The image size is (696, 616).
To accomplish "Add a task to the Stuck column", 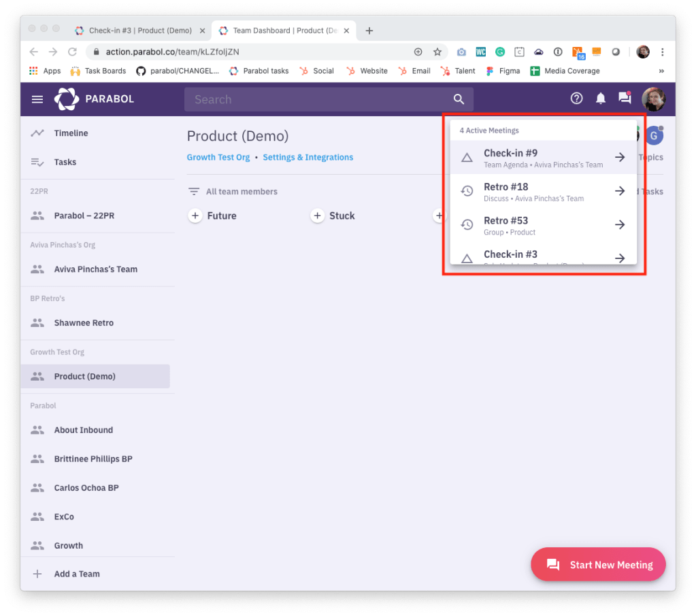I will point(317,216).
